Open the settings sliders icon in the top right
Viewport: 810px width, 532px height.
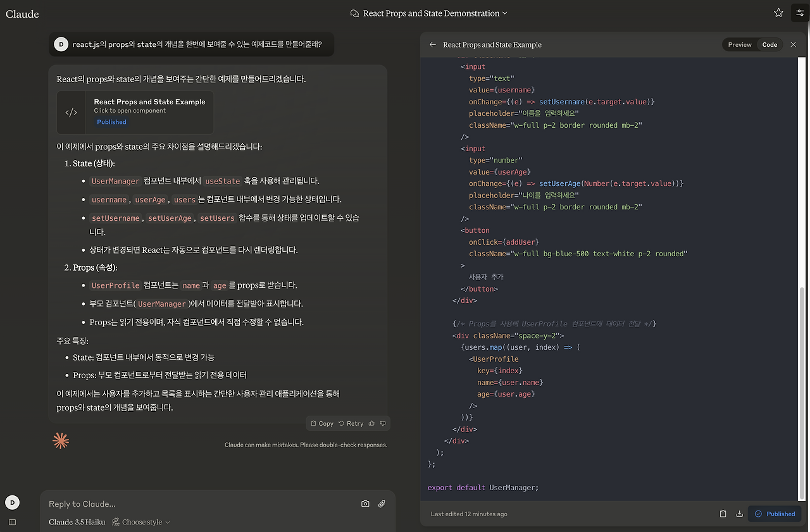[799, 13]
